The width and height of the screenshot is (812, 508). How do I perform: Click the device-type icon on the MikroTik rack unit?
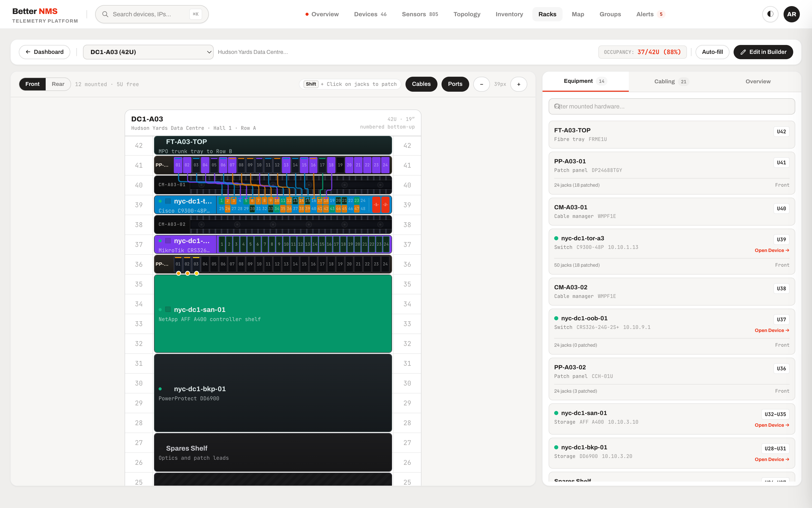click(168, 241)
